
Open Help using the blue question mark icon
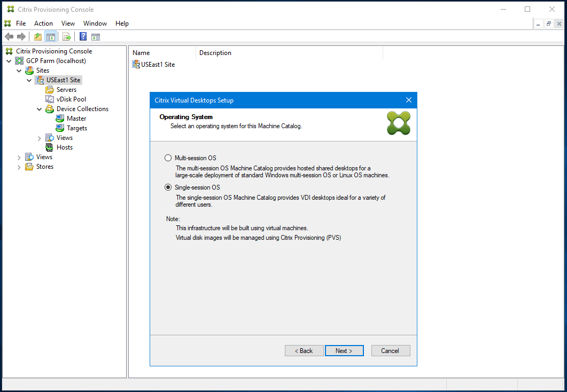coord(82,36)
